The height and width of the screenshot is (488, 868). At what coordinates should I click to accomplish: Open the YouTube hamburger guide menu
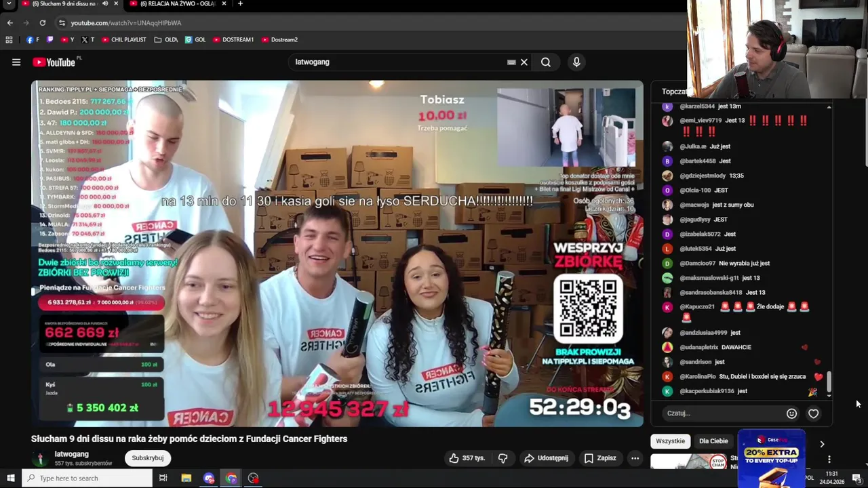tap(16, 62)
